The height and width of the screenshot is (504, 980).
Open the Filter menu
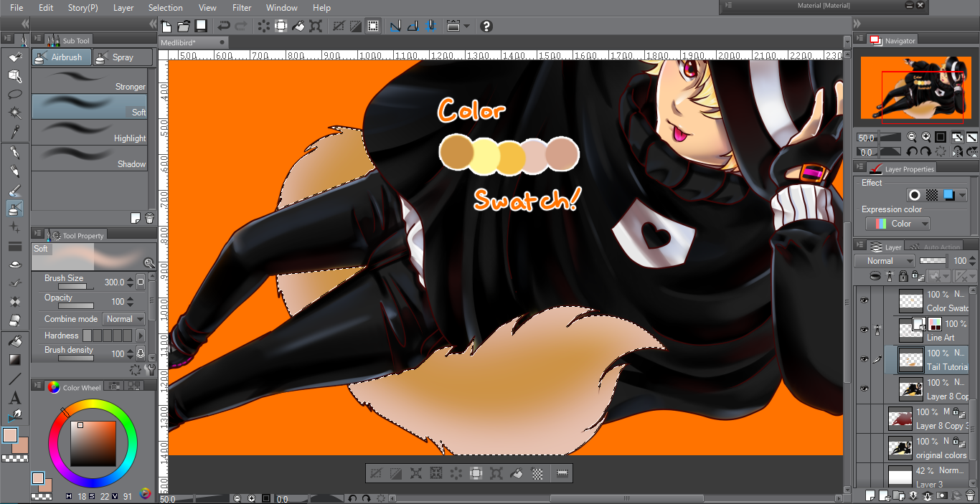click(242, 8)
